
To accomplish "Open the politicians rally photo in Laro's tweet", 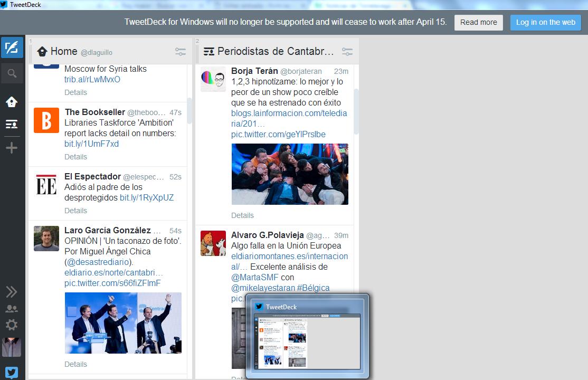I will [x=123, y=323].
